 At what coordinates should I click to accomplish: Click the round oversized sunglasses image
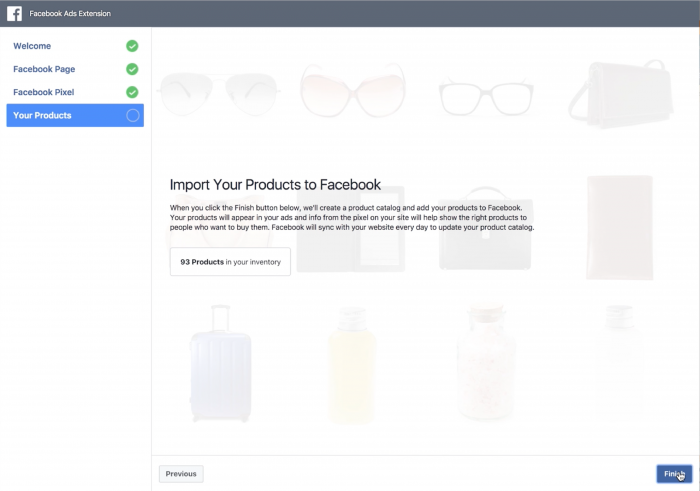[x=353, y=91]
